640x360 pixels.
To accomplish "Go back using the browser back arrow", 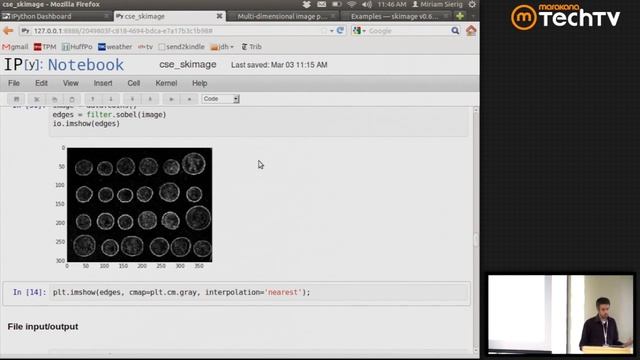I will [x=8, y=31].
